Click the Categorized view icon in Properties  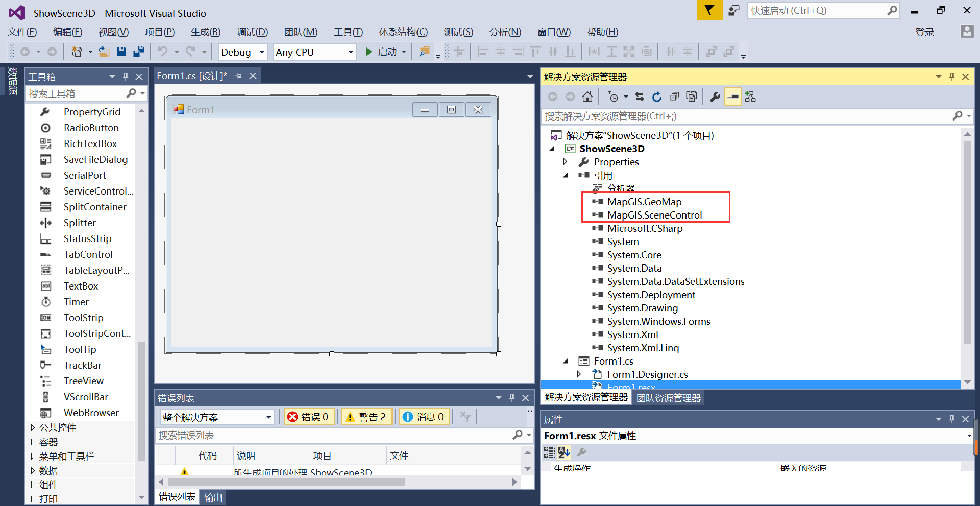coord(549,452)
